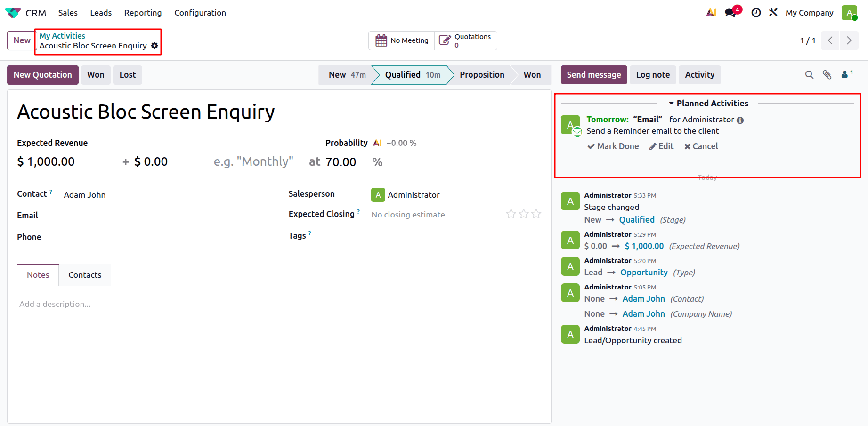Click the Add a description notes area
Viewport: 868px width, 426px height.
point(279,304)
